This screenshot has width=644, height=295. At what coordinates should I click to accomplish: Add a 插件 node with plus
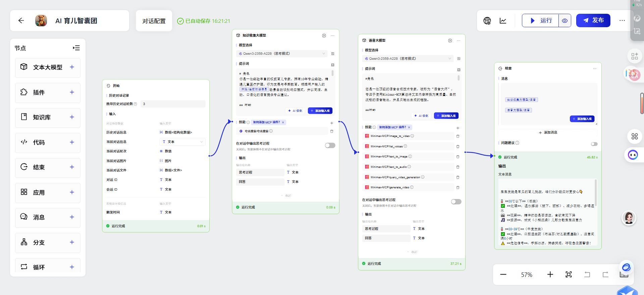click(72, 92)
